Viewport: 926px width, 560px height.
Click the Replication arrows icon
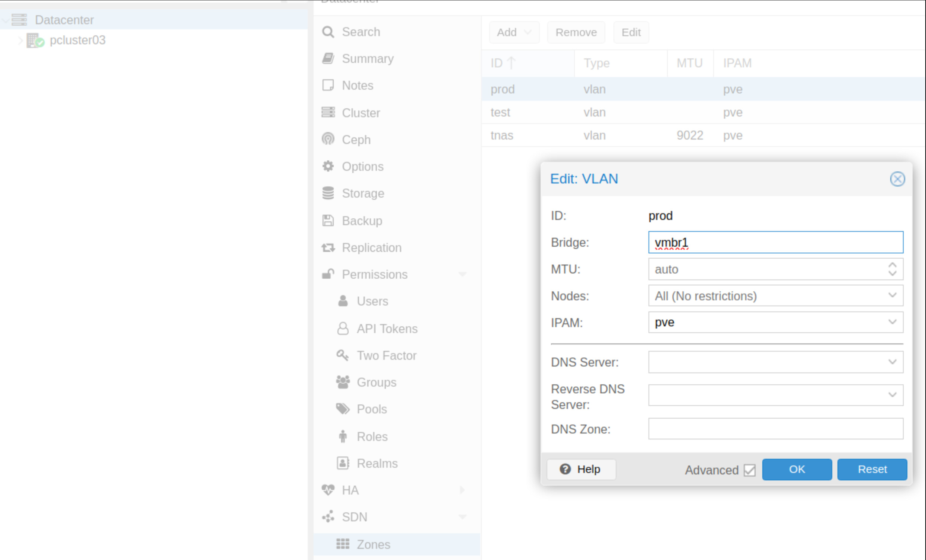(x=328, y=248)
